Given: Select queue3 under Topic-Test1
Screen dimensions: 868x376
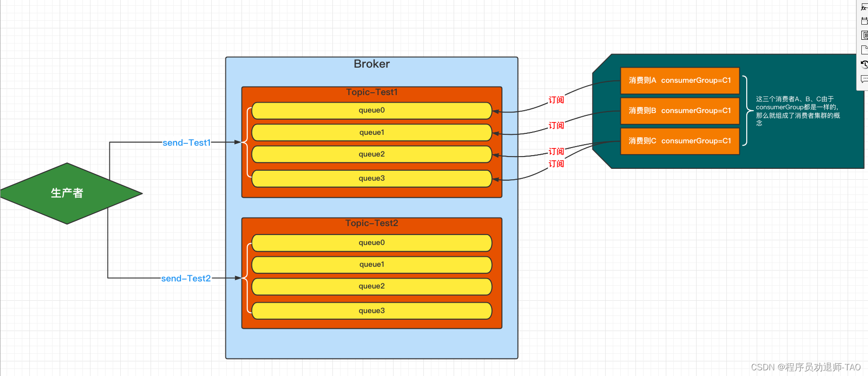Looking at the screenshot, I should point(372,179).
